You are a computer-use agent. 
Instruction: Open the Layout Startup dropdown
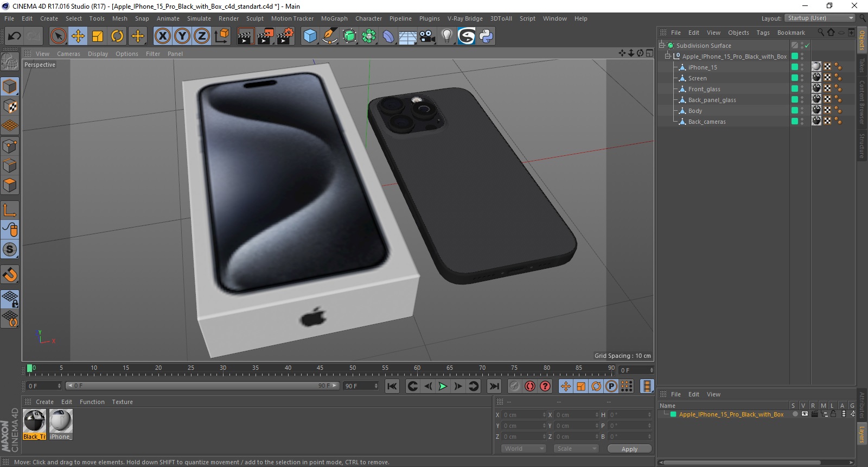820,18
